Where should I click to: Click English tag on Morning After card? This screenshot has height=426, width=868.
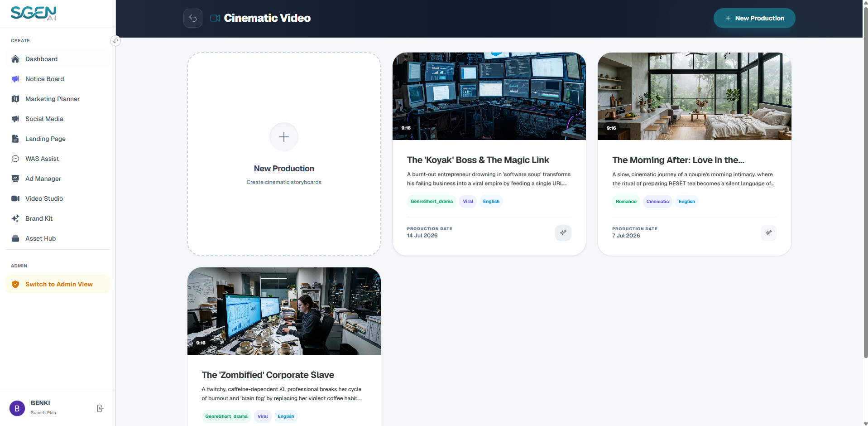(x=686, y=202)
